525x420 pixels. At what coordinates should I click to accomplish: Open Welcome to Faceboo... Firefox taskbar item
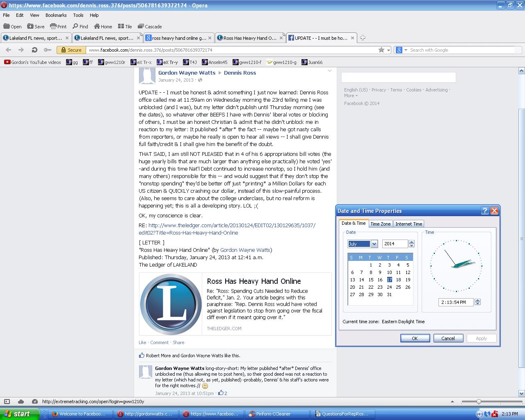click(x=81, y=414)
